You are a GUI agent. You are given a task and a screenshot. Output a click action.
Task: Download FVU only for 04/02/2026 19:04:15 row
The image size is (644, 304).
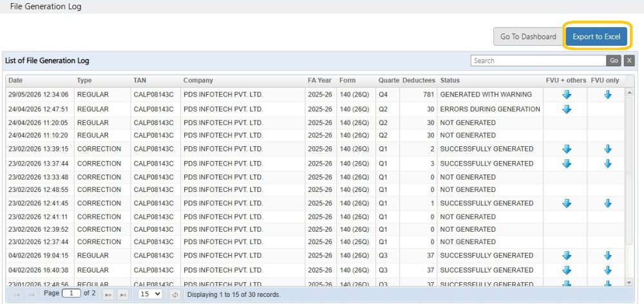[x=608, y=256]
